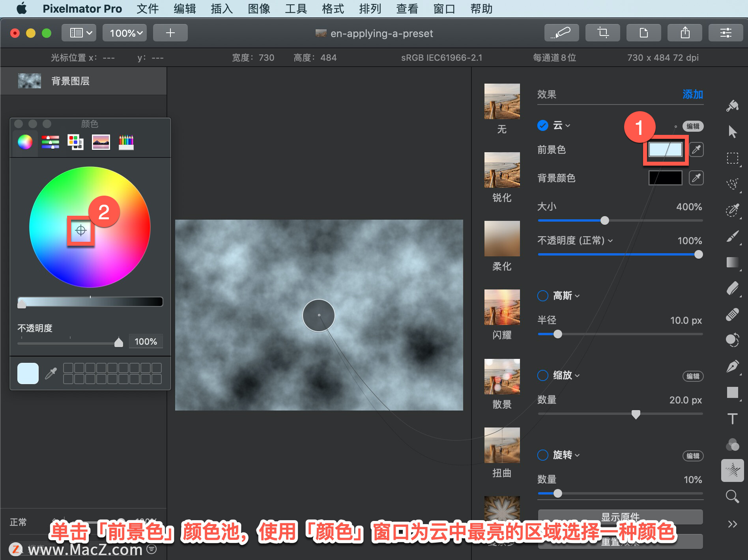Select the 背景图层 layer
The image size is (748, 560).
click(83, 81)
